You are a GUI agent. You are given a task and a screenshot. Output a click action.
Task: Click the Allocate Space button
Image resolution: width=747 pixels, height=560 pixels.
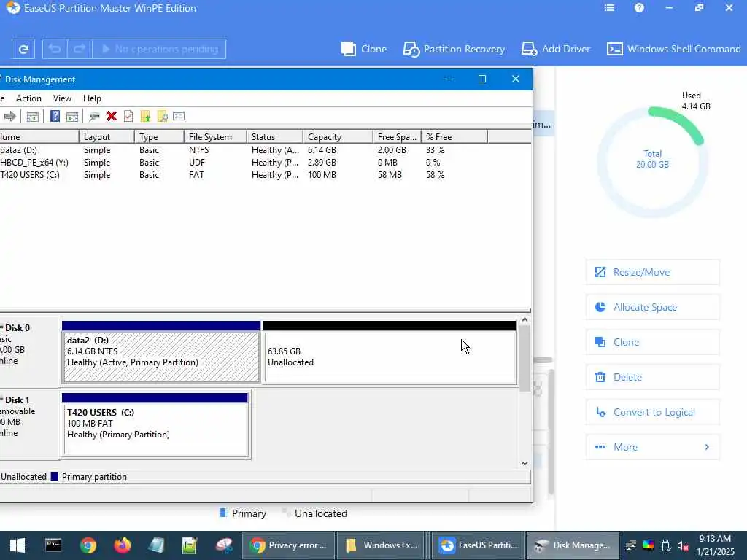pyautogui.click(x=652, y=307)
